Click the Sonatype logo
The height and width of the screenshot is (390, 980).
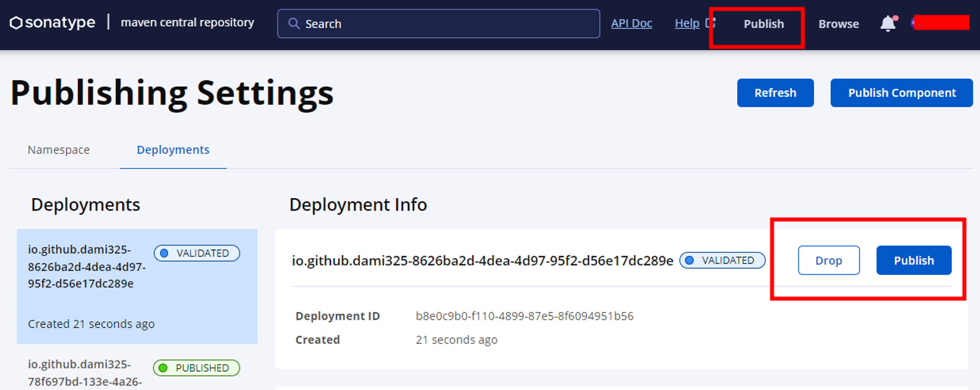(52, 23)
